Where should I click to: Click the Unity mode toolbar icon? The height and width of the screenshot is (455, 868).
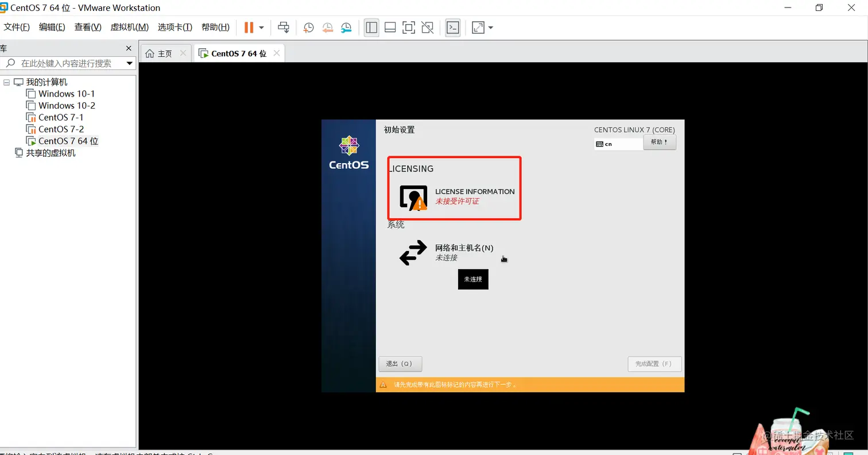coord(427,28)
